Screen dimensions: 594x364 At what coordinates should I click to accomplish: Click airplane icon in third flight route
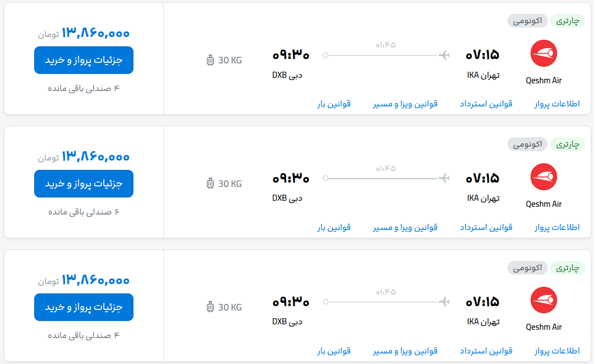[x=444, y=302]
